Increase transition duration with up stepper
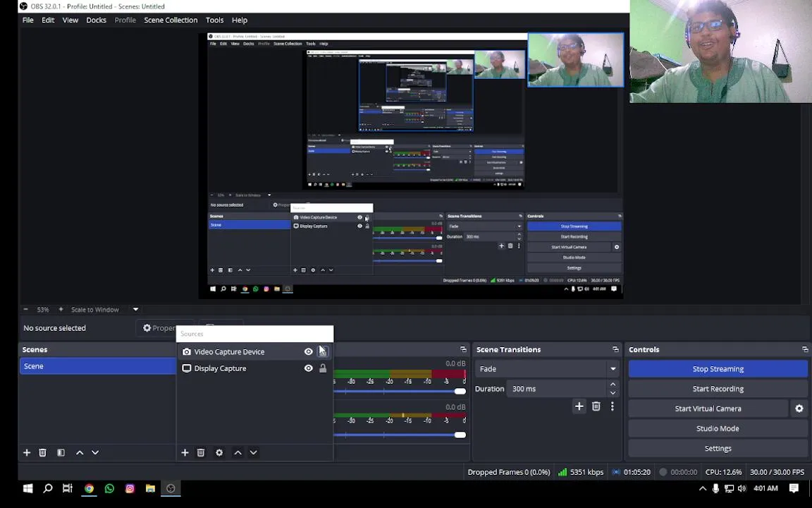This screenshot has height=508, width=812. click(x=613, y=384)
